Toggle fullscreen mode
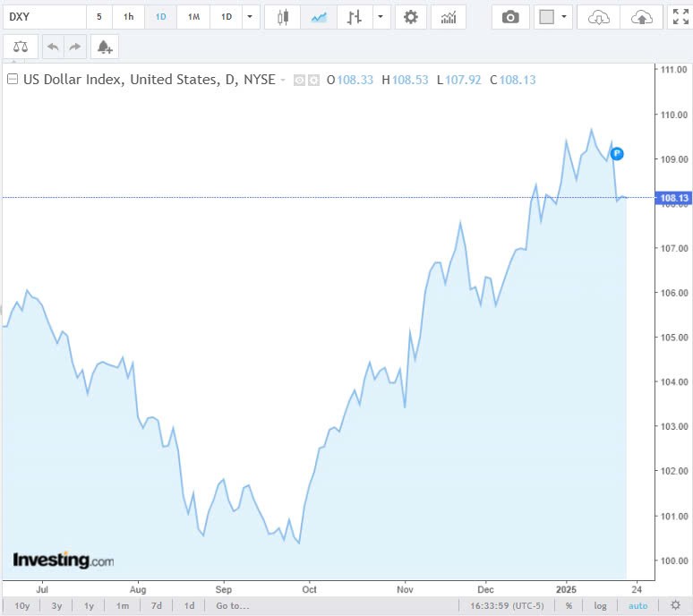Viewport: 693px width, 616px height. coord(680,17)
